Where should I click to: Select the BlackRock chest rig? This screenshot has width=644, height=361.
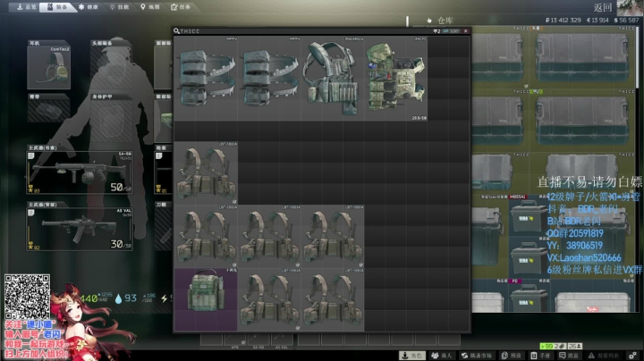pyautogui.click(x=333, y=79)
